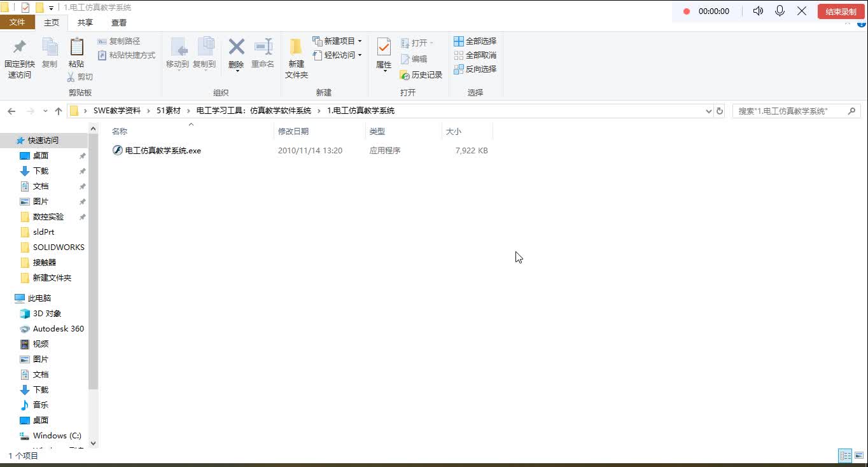Open the 接触器 folder in sidebar
This screenshot has width=868, height=467.
coord(45,263)
